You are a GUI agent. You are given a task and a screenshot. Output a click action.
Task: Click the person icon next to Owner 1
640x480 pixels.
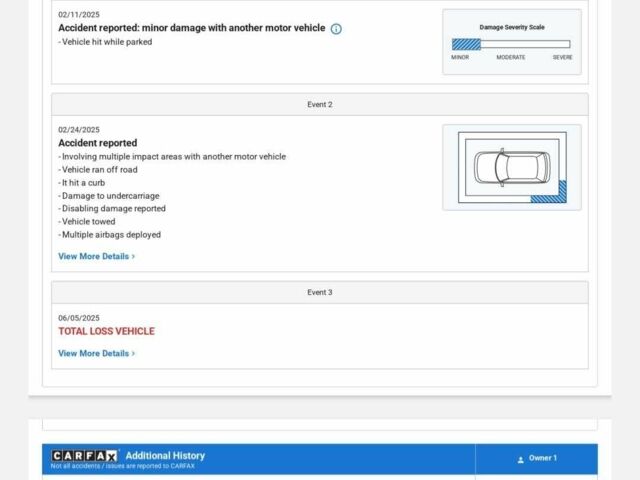coord(520,459)
